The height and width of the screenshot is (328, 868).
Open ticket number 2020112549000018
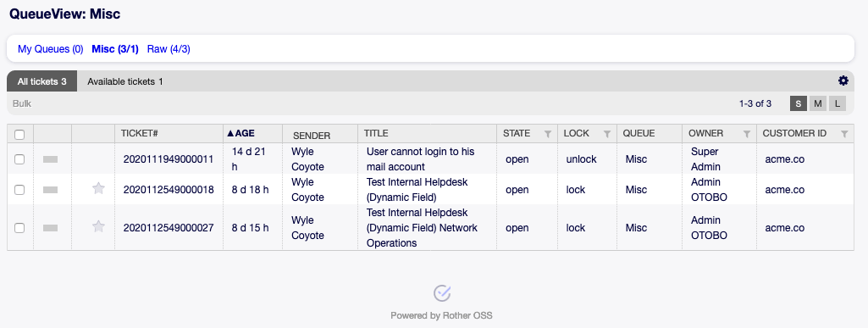[169, 190]
